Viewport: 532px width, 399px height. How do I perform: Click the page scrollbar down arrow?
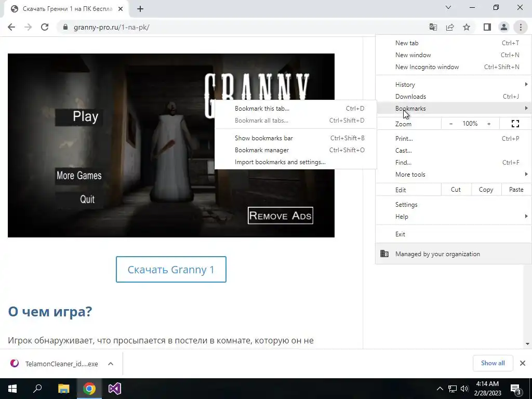pos(527,344)
